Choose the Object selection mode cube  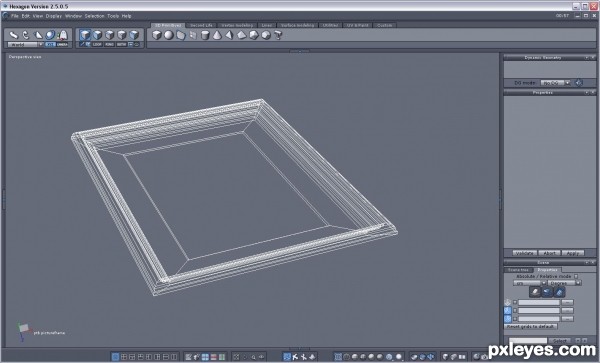click(134, 35)
